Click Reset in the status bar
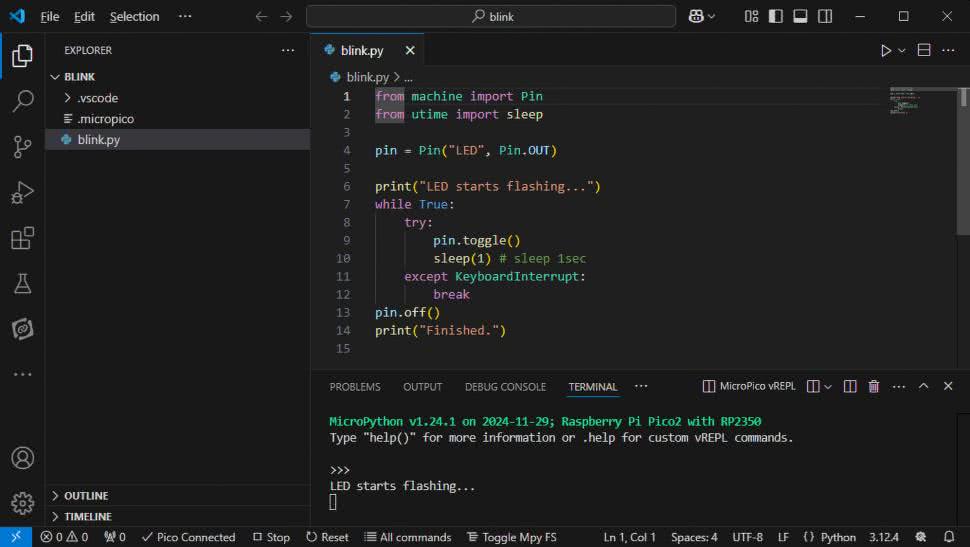970x547 pixels. pyautogui.click(x=327, y=537)
